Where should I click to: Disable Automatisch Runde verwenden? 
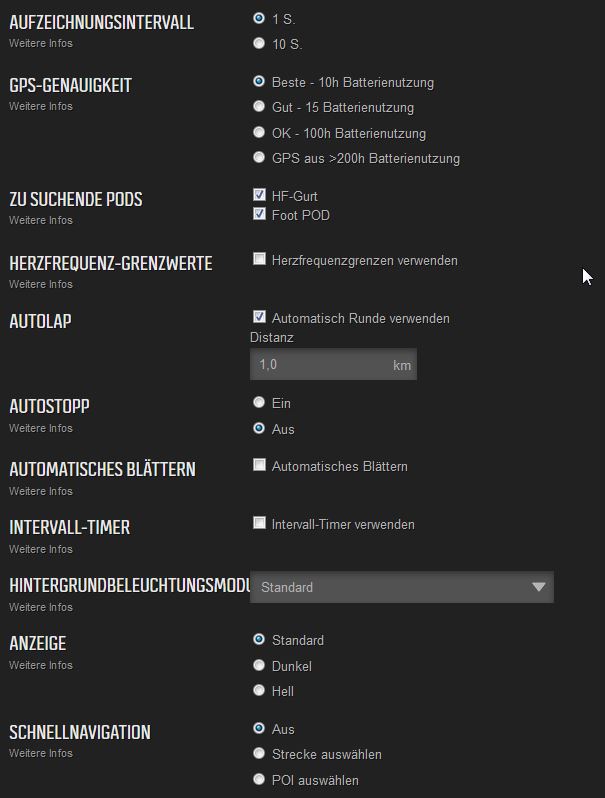coord(260,317)
